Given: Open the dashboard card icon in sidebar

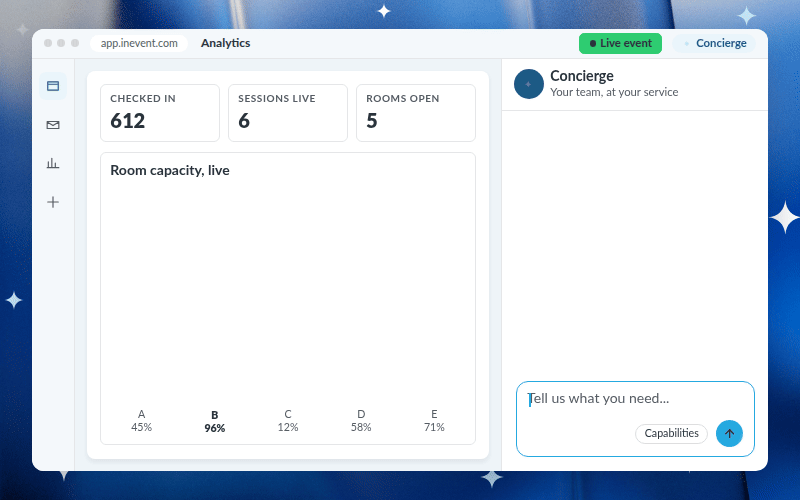Looking at the screenshot, I should click(x=53, y=86).
